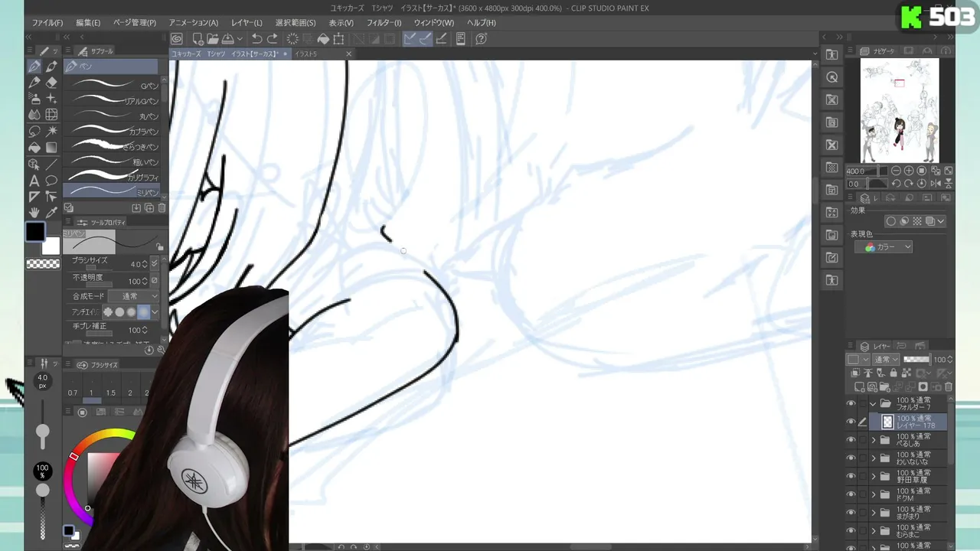
Task: Select the Gradient tool
Action: point(51,147)
